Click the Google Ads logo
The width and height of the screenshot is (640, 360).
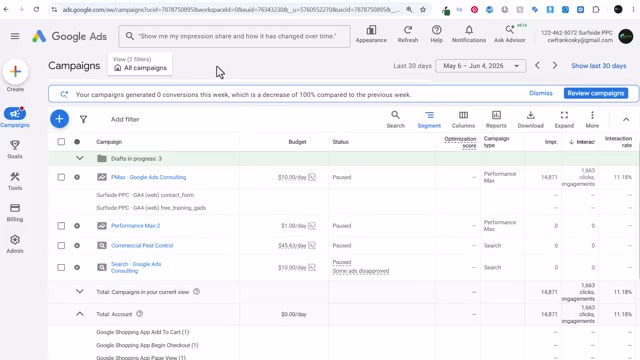tap(69, 36)
